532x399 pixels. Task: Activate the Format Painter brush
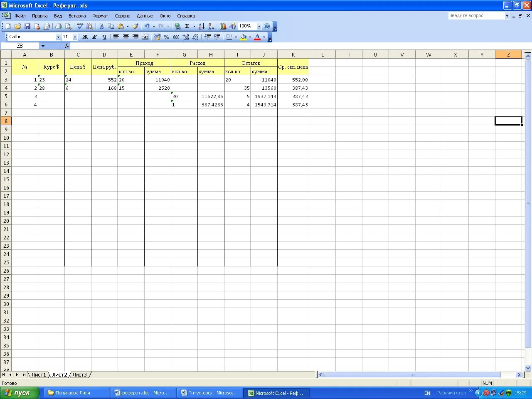pos(135,26)
